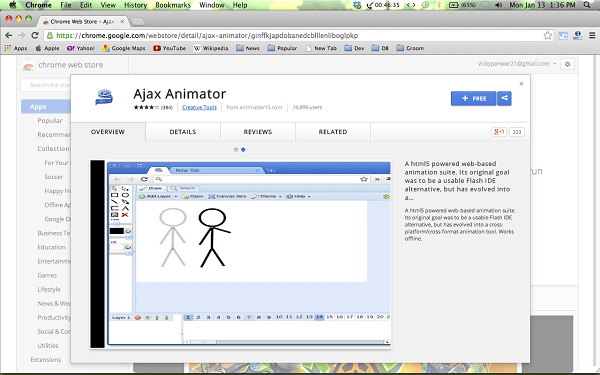Switch to the RELATED tab

pos(333,132)
